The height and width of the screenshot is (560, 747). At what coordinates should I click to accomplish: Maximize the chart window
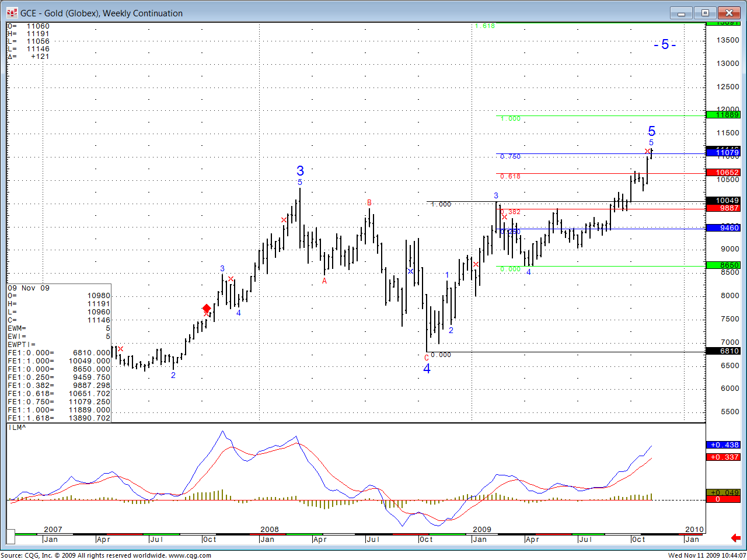click(x=705, y=13)
